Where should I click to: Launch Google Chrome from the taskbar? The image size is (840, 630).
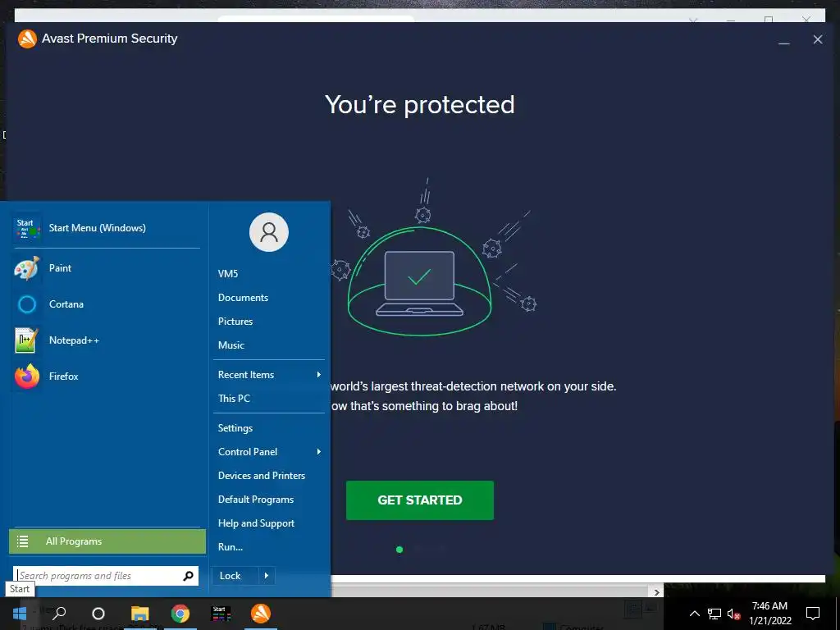(180, 614)
